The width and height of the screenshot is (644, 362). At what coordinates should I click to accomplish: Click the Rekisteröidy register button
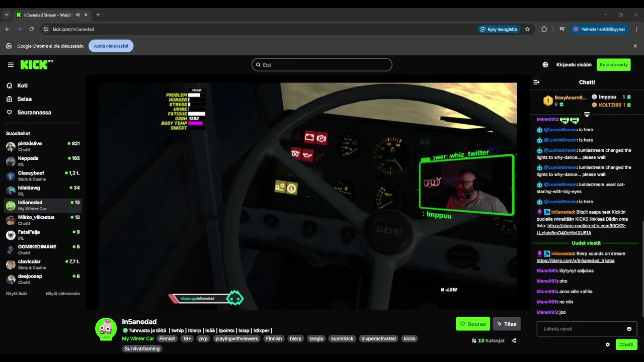pos(614,65)
